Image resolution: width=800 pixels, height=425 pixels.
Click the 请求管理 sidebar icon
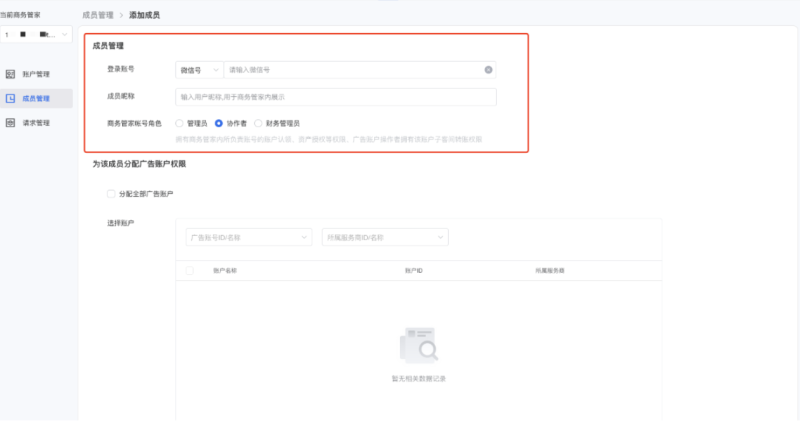pos(10,123)
